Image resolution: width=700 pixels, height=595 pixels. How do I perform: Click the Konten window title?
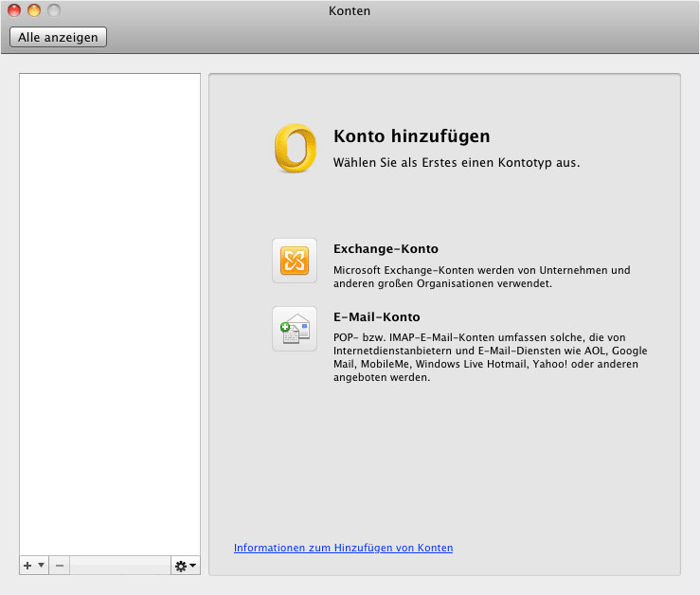click(350, 10)
